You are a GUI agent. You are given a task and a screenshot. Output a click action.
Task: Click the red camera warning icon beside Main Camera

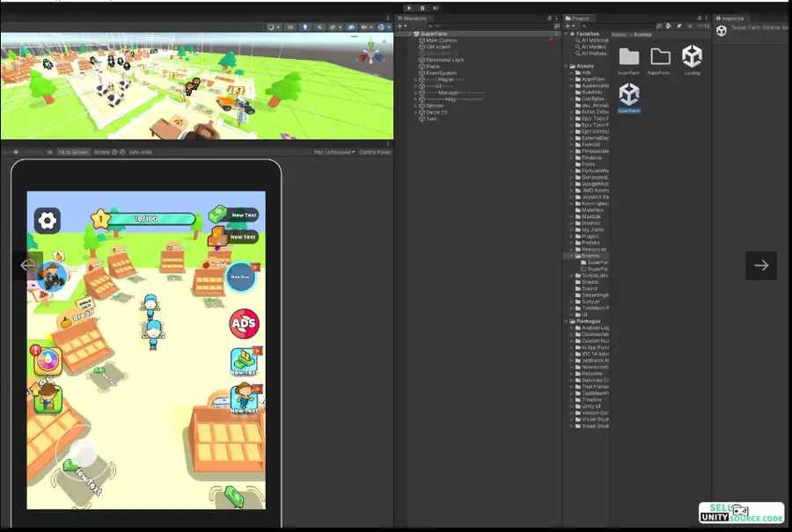[552, 40]
